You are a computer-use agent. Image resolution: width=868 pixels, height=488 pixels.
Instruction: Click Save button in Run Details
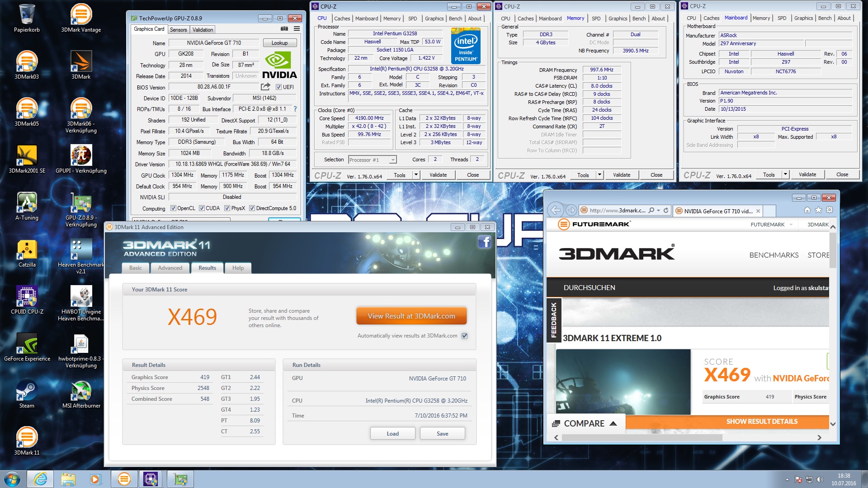[x=442, y=434]
